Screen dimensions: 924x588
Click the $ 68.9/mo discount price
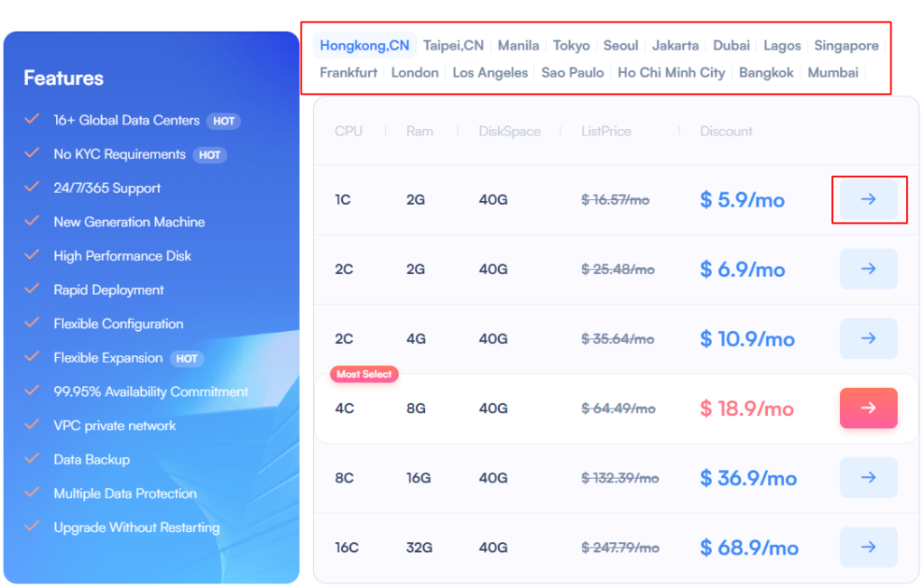749,547
